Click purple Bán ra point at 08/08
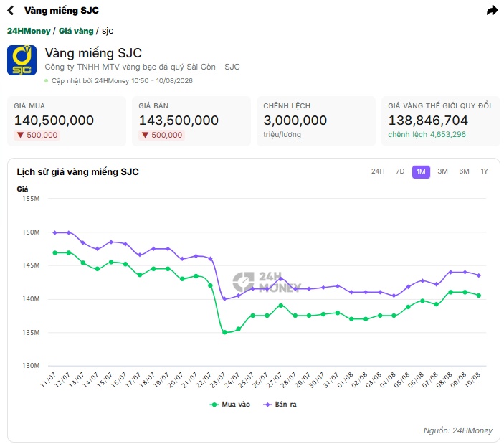 (x=451, y=273)
